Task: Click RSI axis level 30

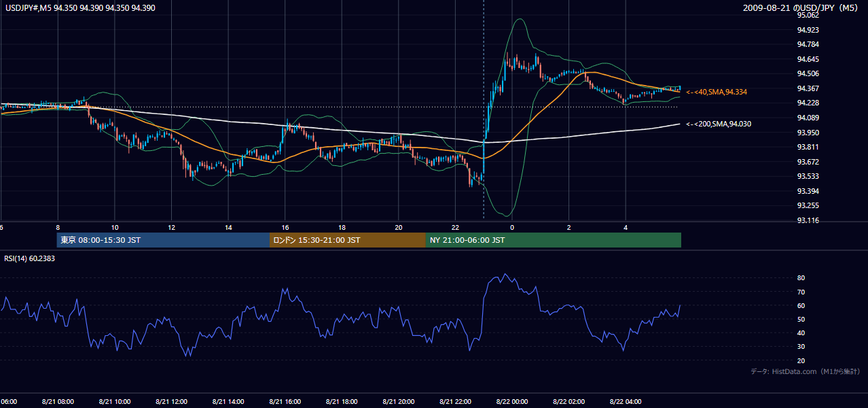Action: (801, 347)
